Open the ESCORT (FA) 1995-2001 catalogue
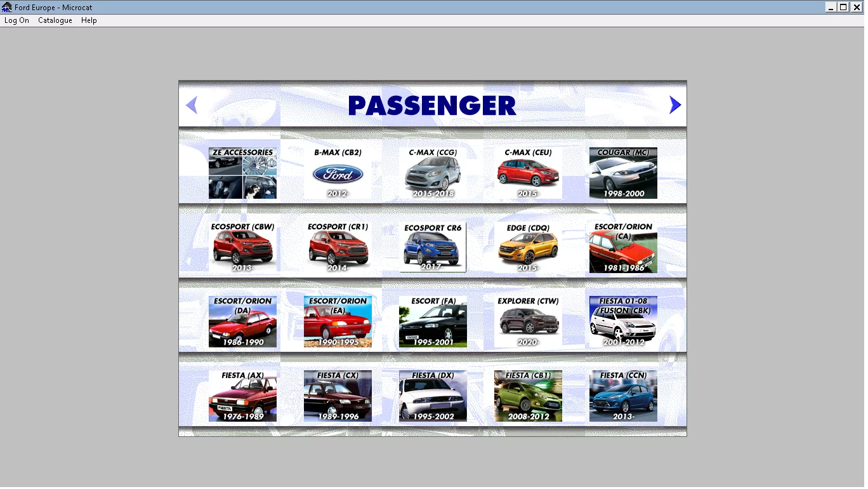This screenshot has width=868, height=489. click(x=433, y=321)
